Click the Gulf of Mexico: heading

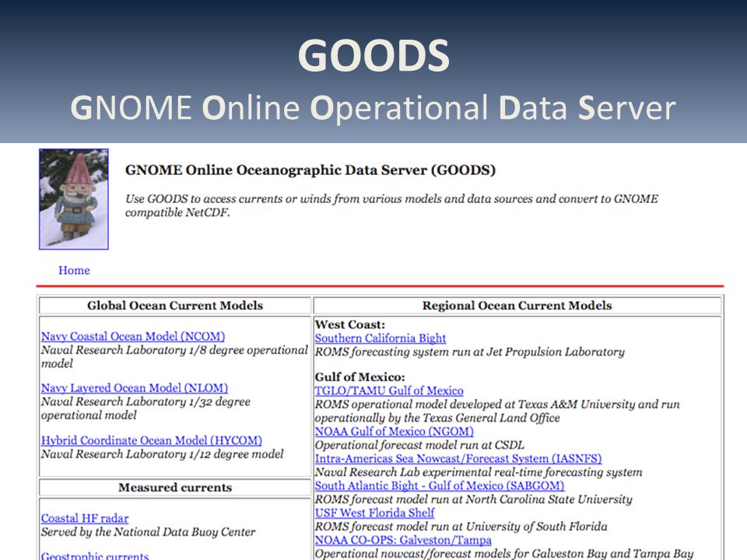[359, 377]
